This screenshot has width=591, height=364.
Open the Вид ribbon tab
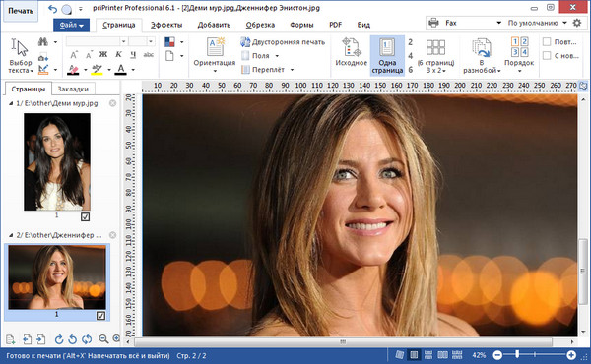click(x=363, y=25)
